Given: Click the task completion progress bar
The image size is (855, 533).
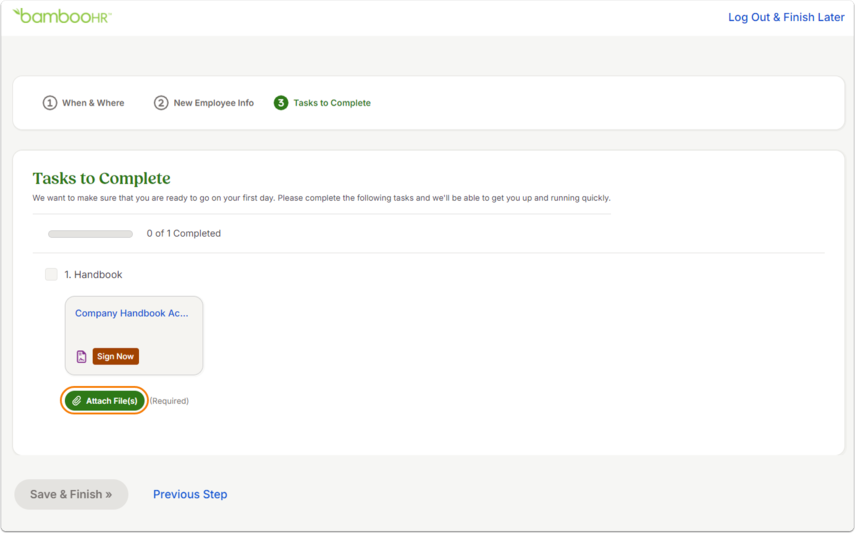Looking at the screenshot, I should click(91, 234).
